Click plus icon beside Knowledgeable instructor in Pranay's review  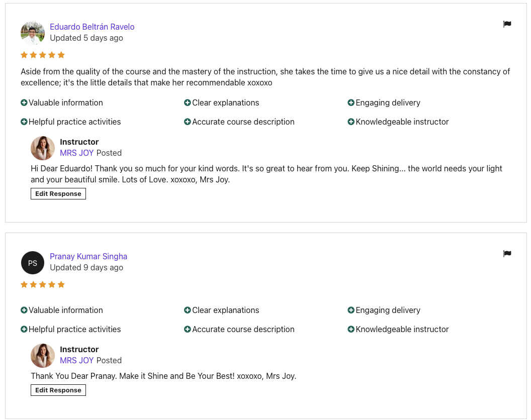pos(351,329)
